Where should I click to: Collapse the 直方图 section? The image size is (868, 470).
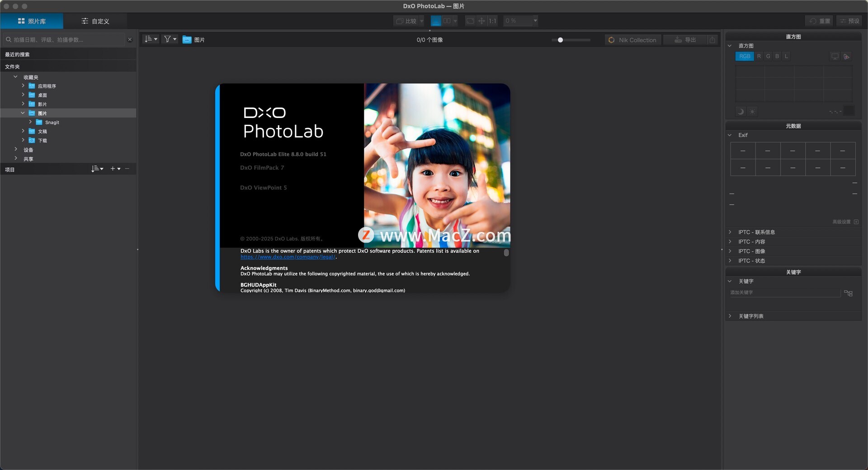coord(730,46)
